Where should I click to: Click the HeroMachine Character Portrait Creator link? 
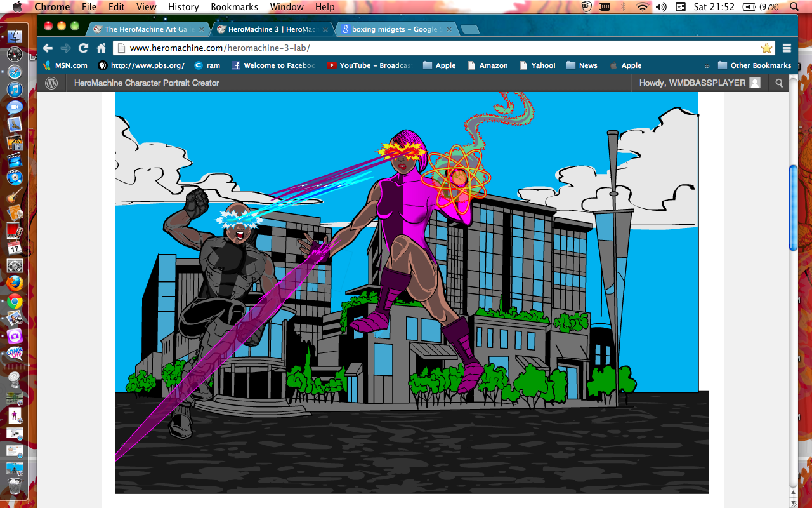(x=147, y=83)
